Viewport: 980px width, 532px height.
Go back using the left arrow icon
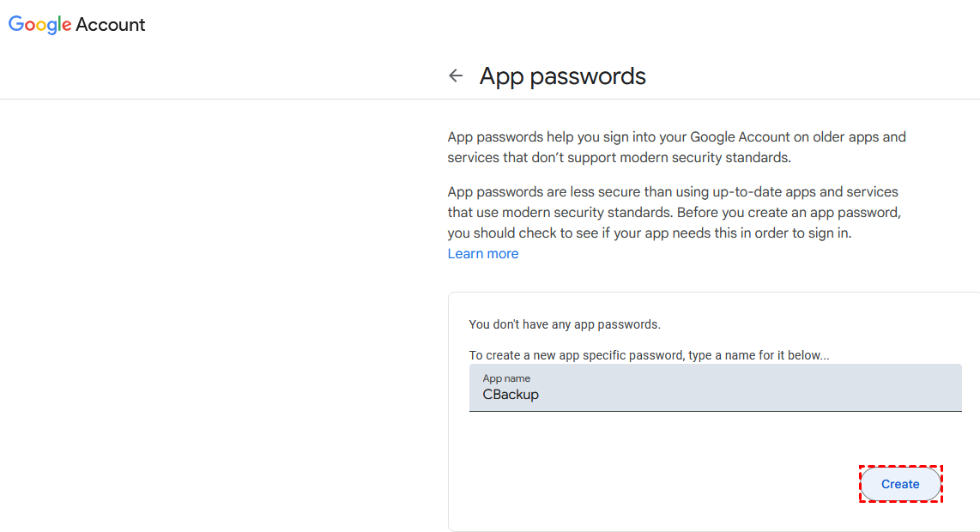(456, 76)
